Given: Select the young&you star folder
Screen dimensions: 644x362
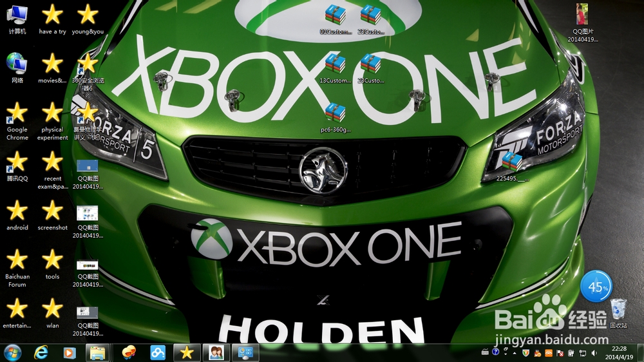Looking at the screenshot, I should pos(88,19).
